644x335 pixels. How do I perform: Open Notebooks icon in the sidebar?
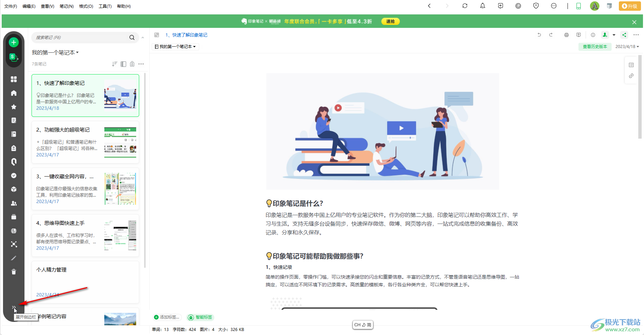click(14, 134)
